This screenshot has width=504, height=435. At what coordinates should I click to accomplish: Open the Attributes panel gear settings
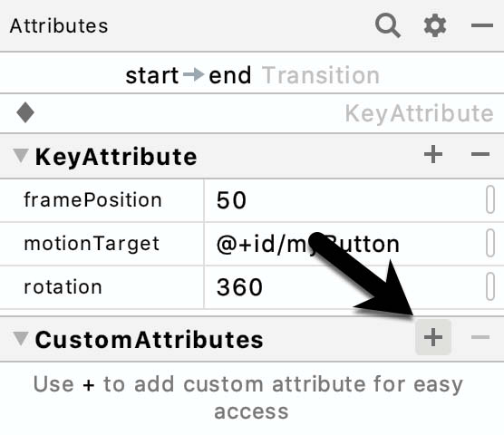[x=435, y=25]
